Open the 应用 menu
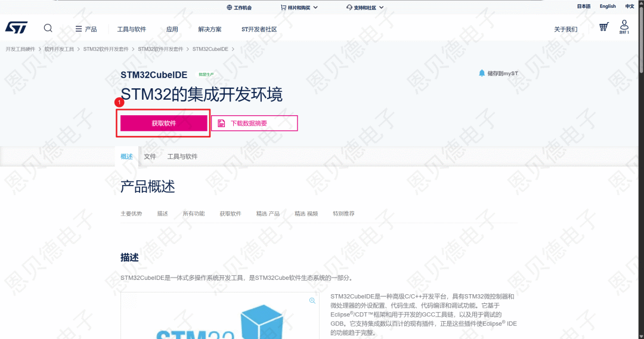Viewport: 644px width, 339px height. coord(172,29)
